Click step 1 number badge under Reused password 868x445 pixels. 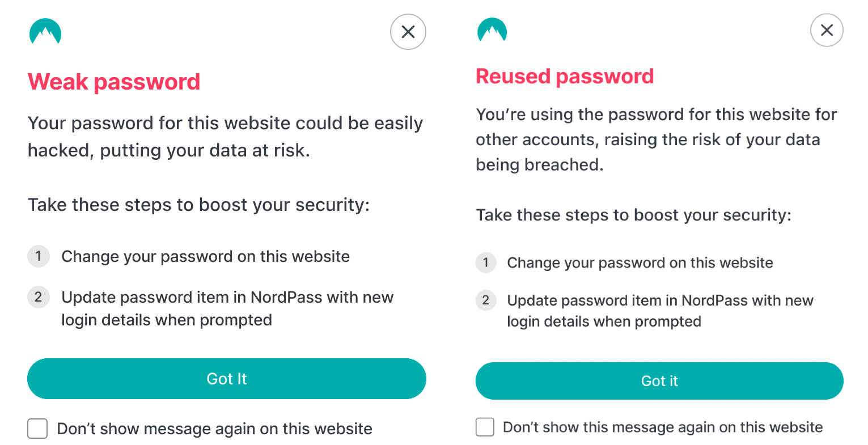[x=486, y=262]
